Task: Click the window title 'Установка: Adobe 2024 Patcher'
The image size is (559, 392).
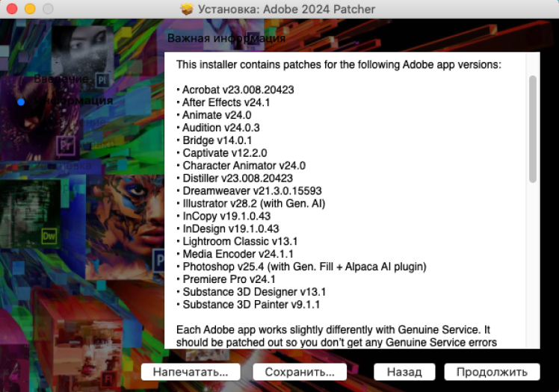Action: coord(287,9)
